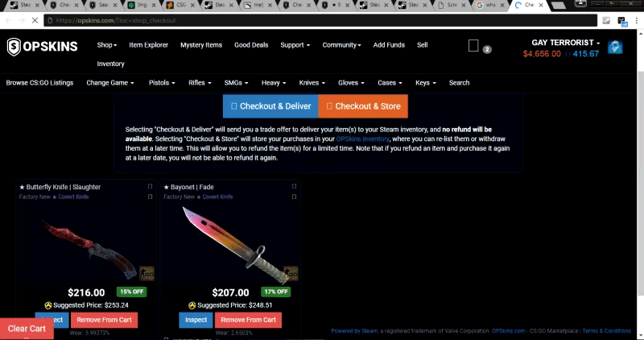Open the SMGs category dropdown
644x340 pixels.
236,83
